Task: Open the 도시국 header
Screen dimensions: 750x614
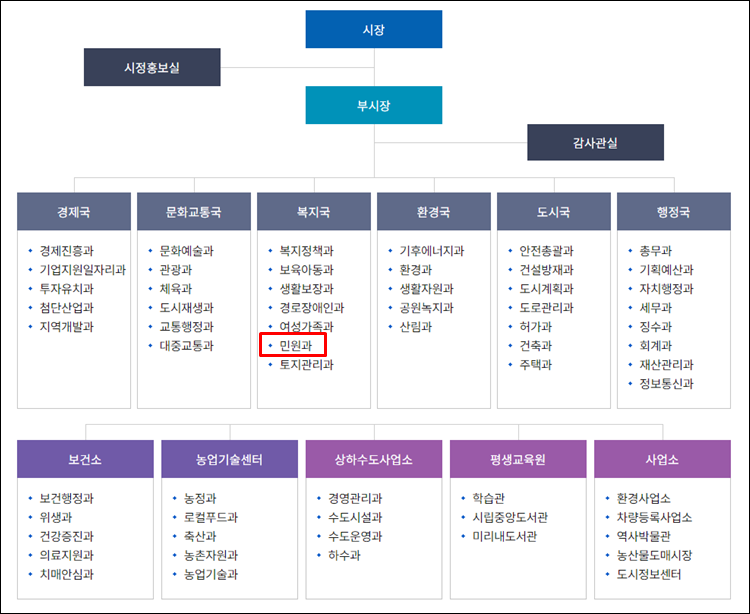Action: coord(554,212)
